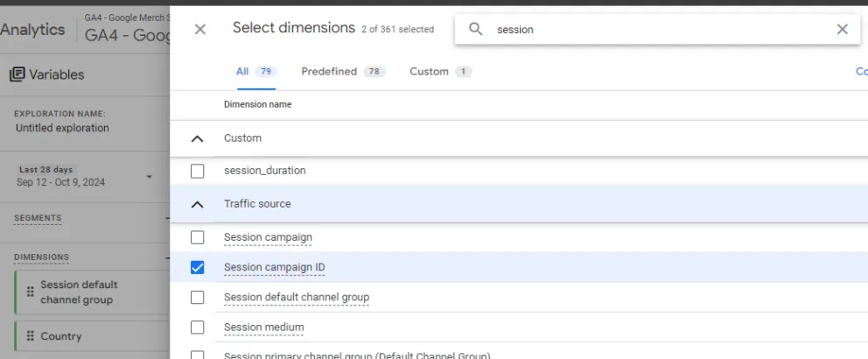Image resolution: width=868 pixels, height=359 pixels.
Task: Collapse the Traffic source group
Action: click(198, 204)
